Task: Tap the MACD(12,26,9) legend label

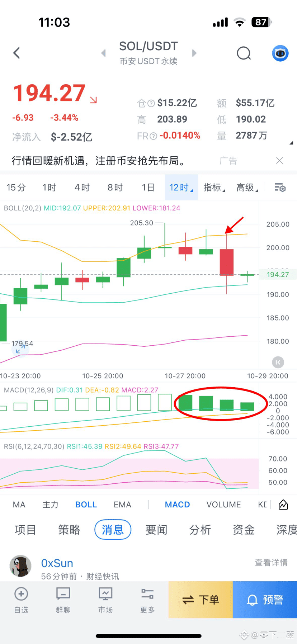Action: pos(29,390)
